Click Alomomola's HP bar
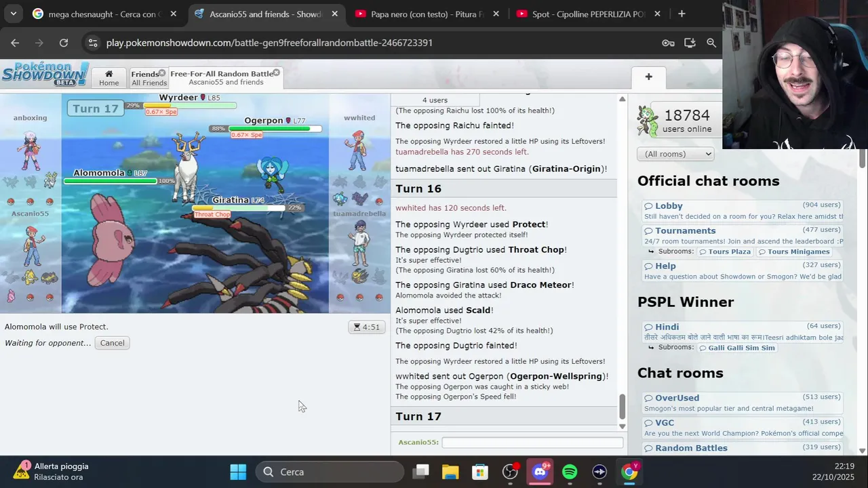The image size is (868, 488). click(111, 181)
